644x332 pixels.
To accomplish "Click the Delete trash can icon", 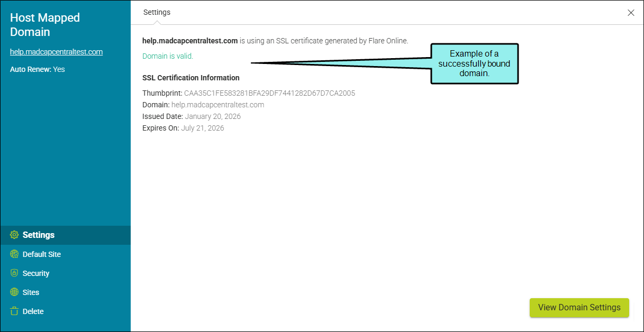I will click(x=14, y=311).
